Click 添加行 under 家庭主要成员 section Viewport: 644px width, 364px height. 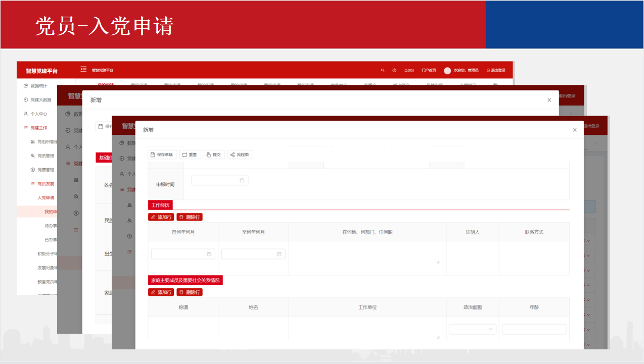point(161,292)
